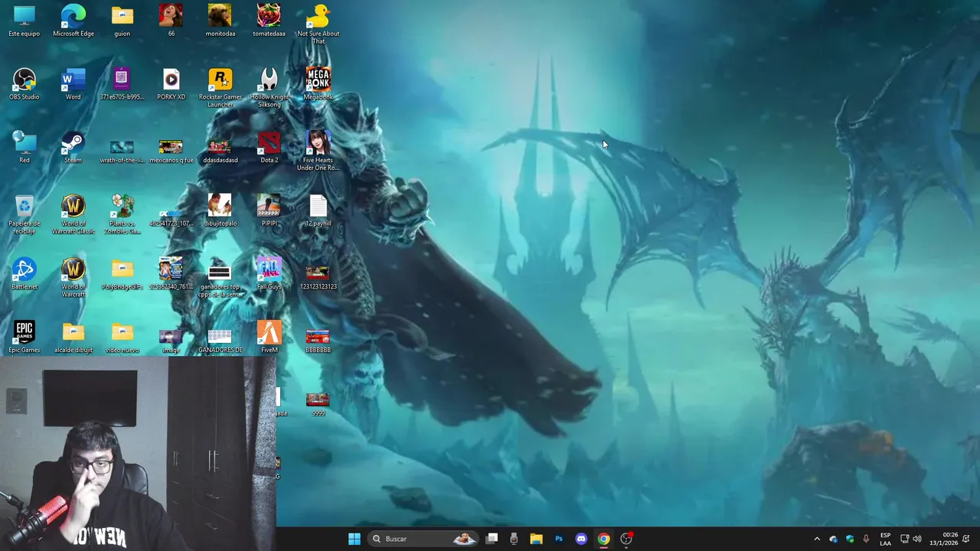Open Windows Security tray icon
Image resolution: width=980 pixels, height=551 pixels.
tap(850, 539)
